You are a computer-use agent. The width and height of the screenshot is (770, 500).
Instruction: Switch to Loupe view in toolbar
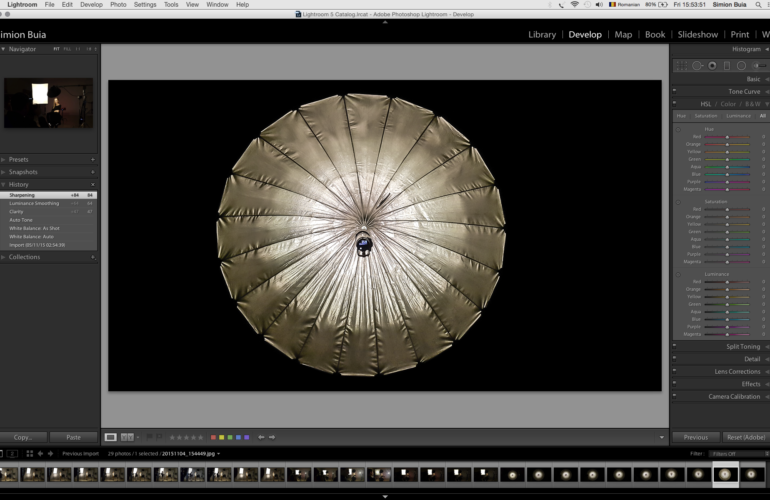110,437
